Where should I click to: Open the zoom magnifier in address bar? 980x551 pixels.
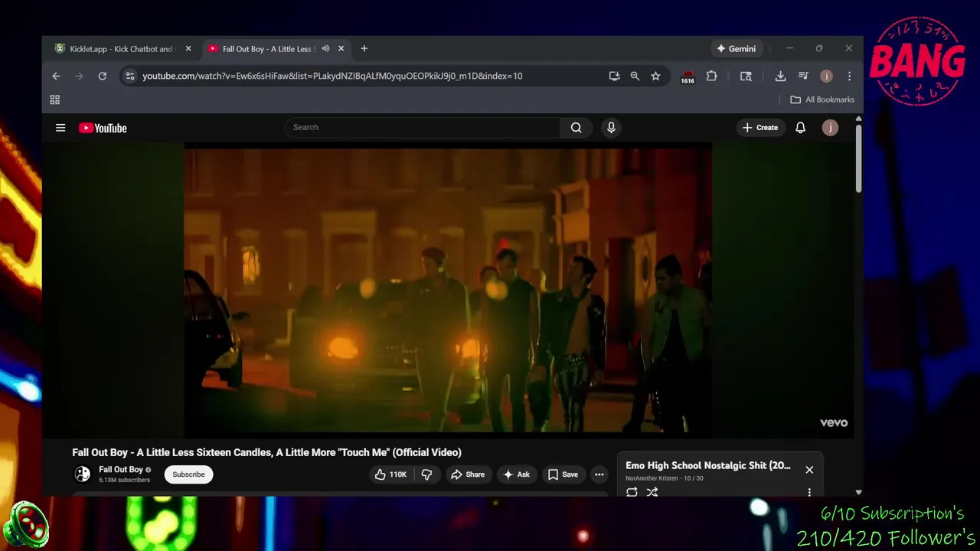(635, 76)
